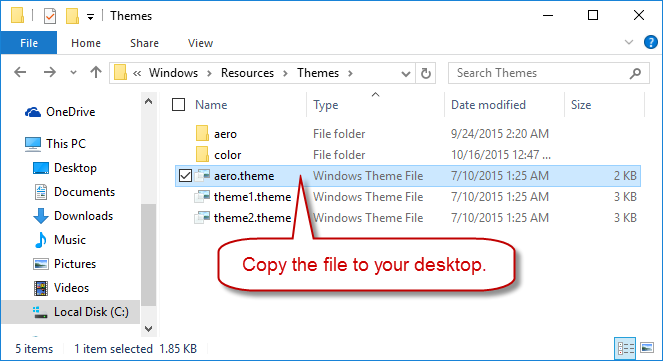Sort by the Size column

581,104
